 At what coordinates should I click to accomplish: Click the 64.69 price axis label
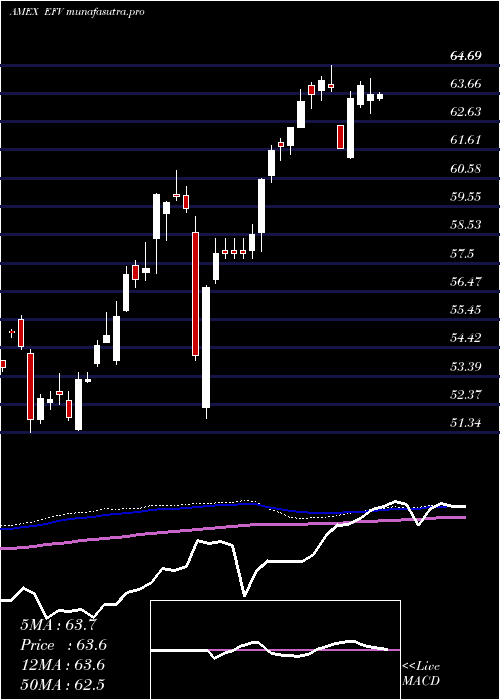pyautogui.click(x=466, y=56)
